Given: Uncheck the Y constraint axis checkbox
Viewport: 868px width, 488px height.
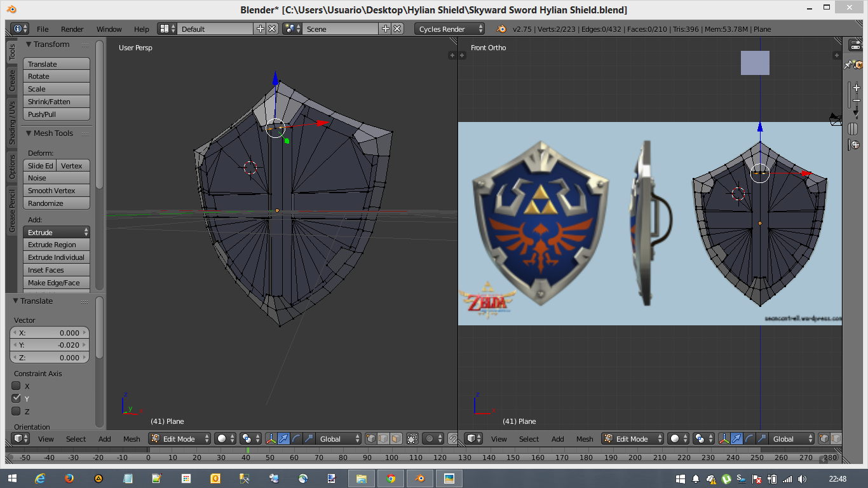Looking at the screenshot, I should click(17, 398).
